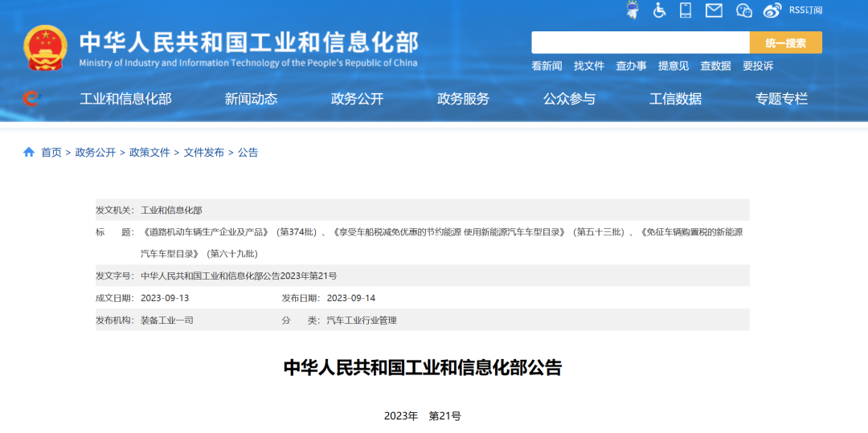The image size is (868, 433).
Task: Click the envelope mail icon
Action: pos(714,10)
